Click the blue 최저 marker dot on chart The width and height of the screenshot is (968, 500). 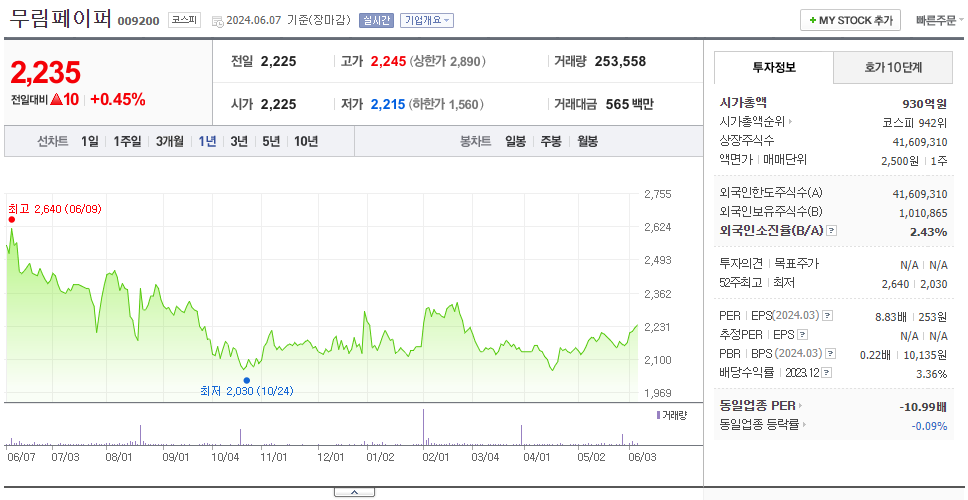tap(247, 380)
